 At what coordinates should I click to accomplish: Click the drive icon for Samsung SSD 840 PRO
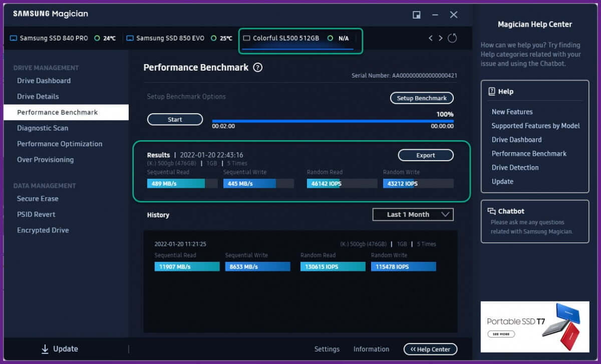coord(14,38)
